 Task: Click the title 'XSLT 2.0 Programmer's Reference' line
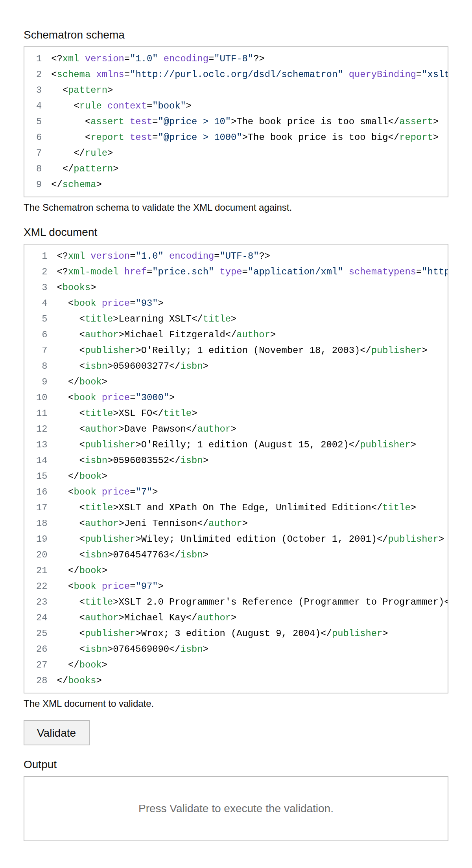[264, 602]
